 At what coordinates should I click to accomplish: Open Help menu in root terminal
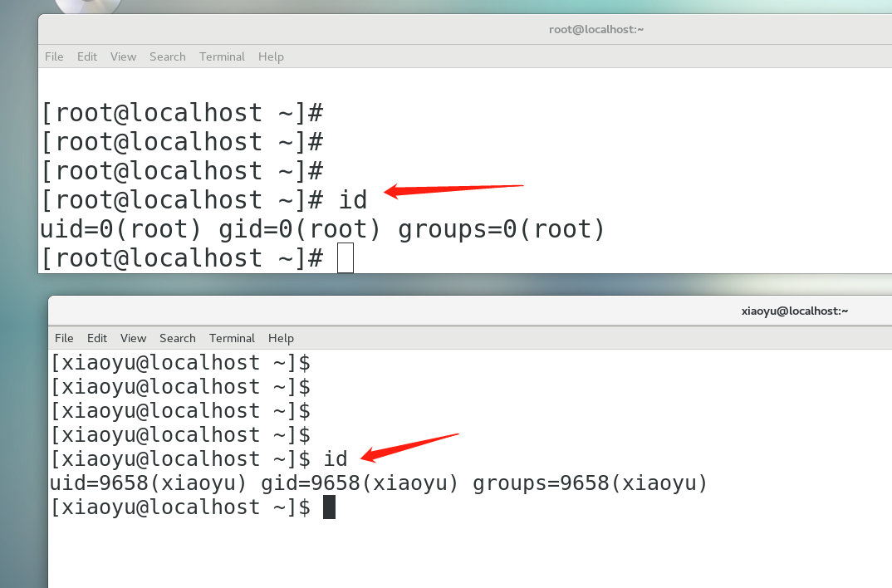pyautogui.click(x=271, y=56)
